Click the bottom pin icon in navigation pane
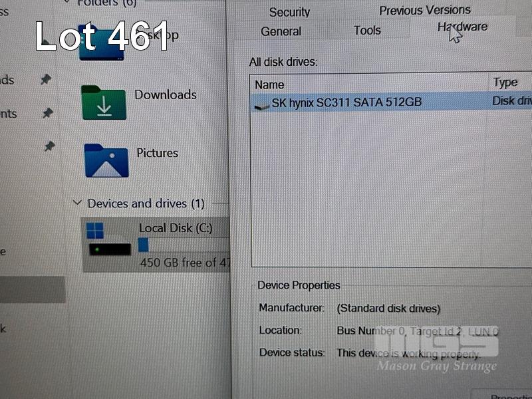Viewport: 532px width, 399px height. click(49, 145)
